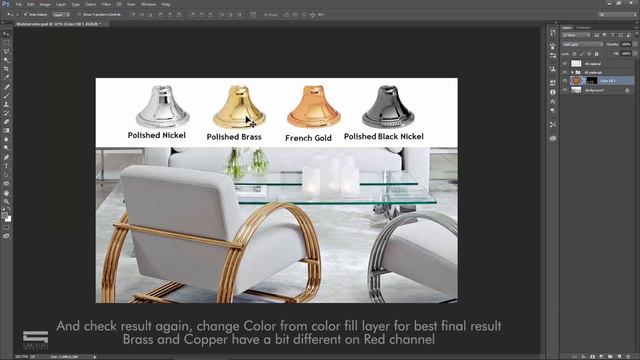This screenshot has width=640, height=360.
Task: Select the Spot Healing Brush tool
Action: (x=6, y=87)
